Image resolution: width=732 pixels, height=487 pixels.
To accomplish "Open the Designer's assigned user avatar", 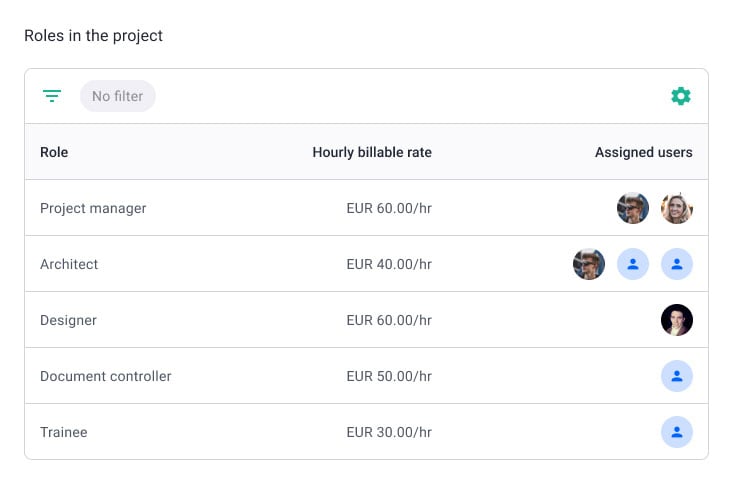I will coord(676,320).
